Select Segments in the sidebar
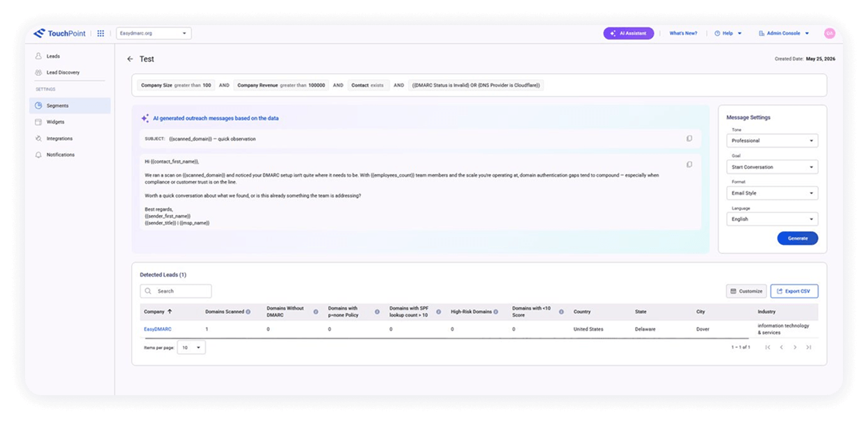 [70, 106]
